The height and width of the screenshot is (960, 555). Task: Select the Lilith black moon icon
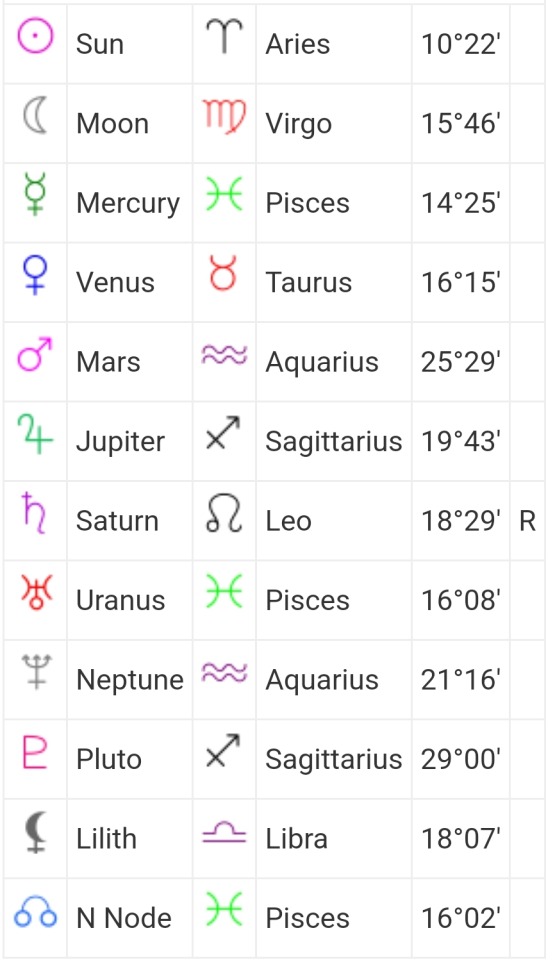coord(36,831)
